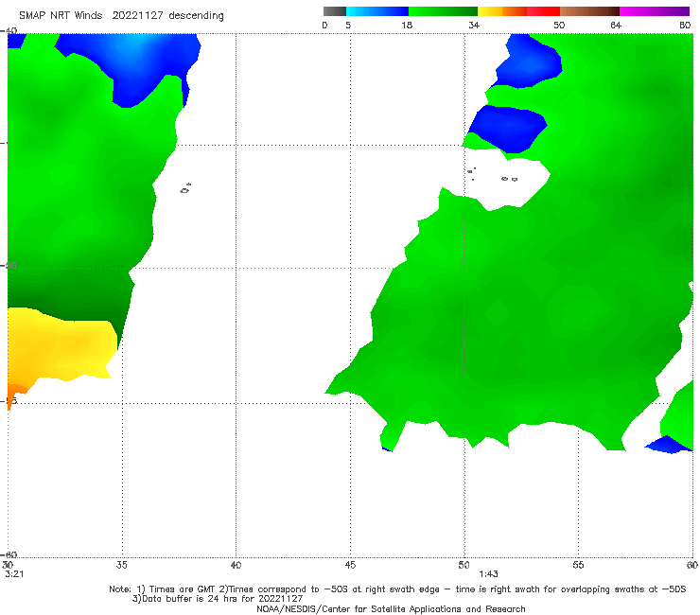
Task: Click the blue wind patch just above the -45 gridline
Action: tap(509, 128)
